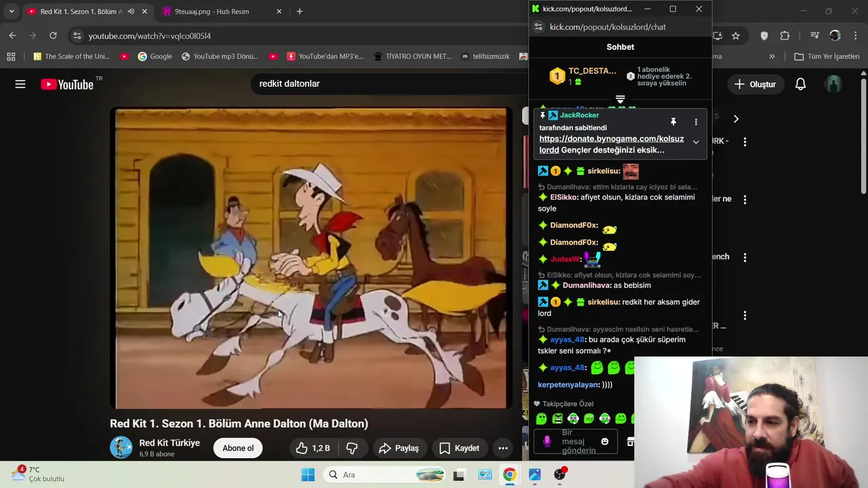Viewport: 868px width, 488px height.
Task: Open emoji picker in Kick chat
Action: 605,441
